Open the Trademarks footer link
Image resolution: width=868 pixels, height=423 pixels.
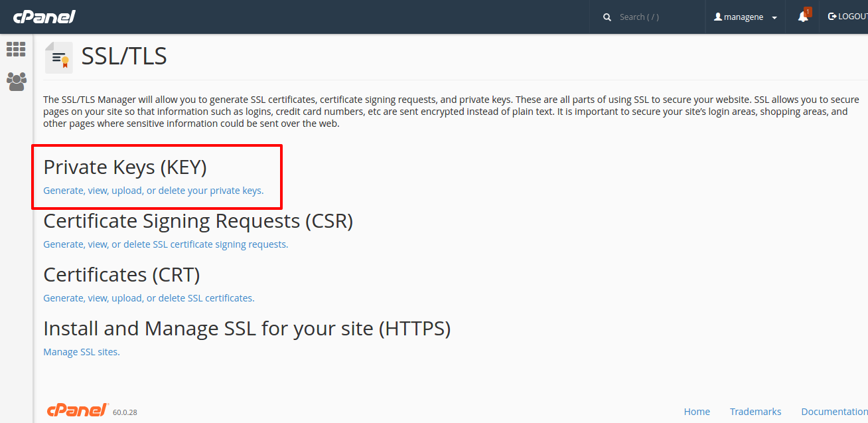tap(755, 412)
